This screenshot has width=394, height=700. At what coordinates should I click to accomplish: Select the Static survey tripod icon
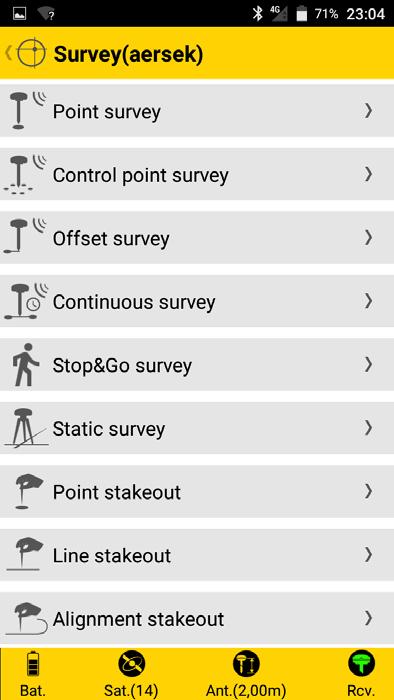click(x=26, y=428)
